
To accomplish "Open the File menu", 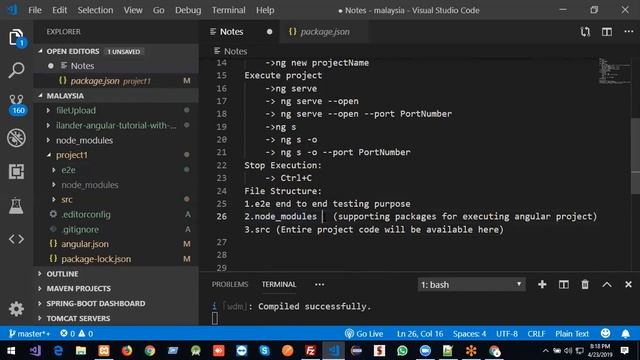I will 35,10.
